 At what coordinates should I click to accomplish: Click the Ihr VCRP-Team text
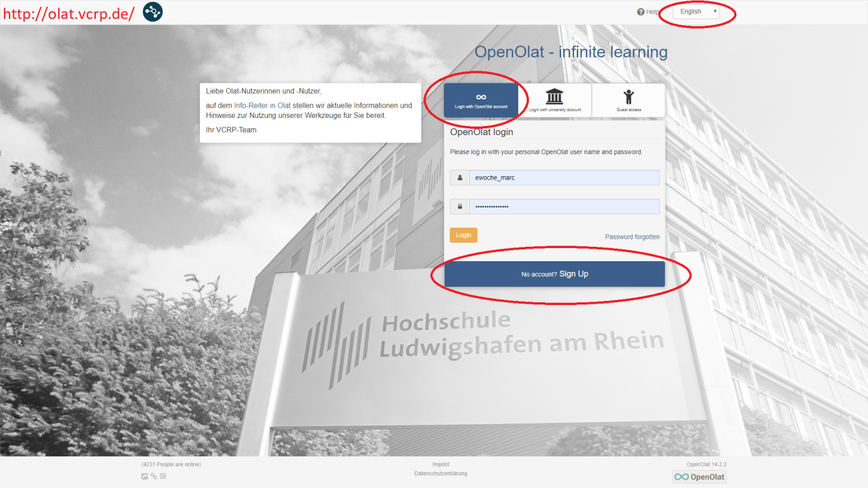point(232,130)
